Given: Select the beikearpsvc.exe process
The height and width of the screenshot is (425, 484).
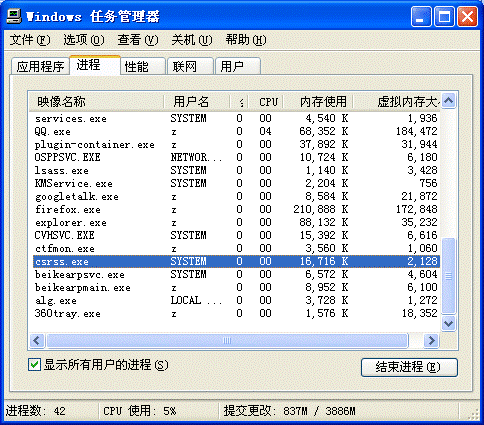Looking at the screenshot, I should click(x=236, y=274).
